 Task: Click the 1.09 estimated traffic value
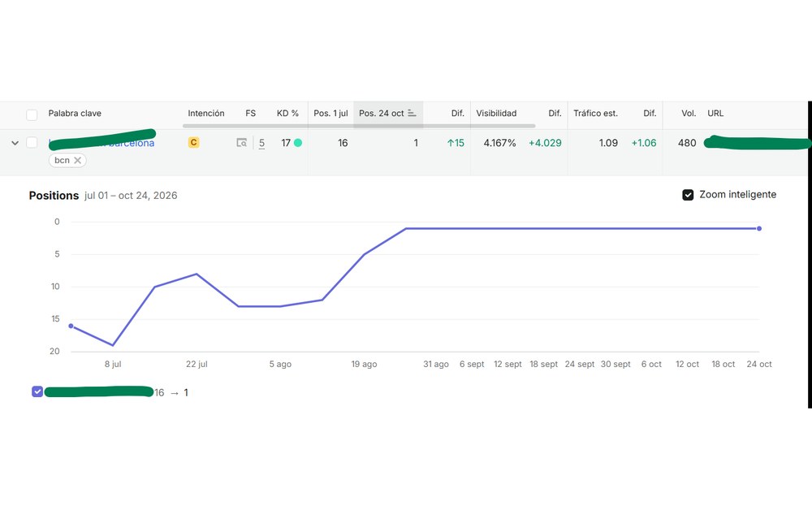(608, 143)
